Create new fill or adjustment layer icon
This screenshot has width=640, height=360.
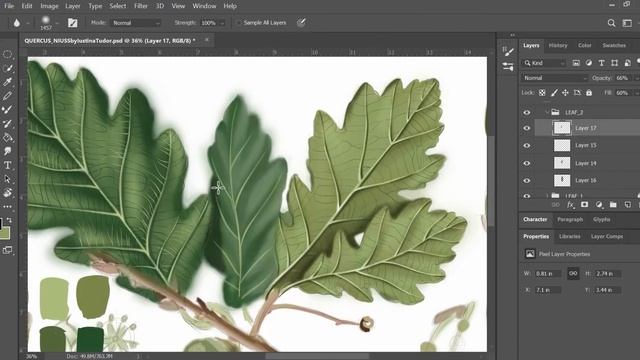tap(599, 204)
